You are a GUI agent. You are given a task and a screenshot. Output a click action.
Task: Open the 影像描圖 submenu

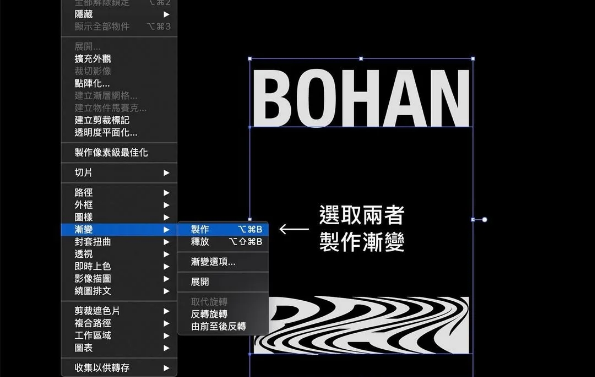point(119,279)
